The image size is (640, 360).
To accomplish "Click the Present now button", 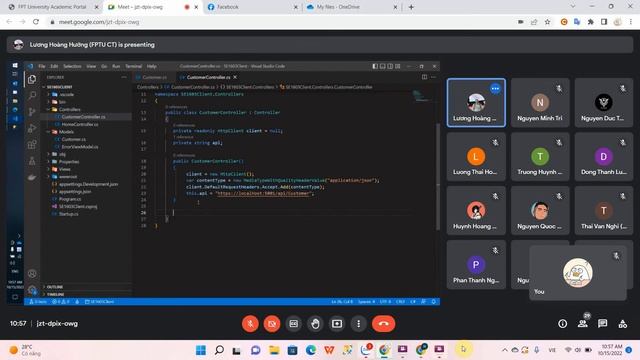I will [337, 324].
